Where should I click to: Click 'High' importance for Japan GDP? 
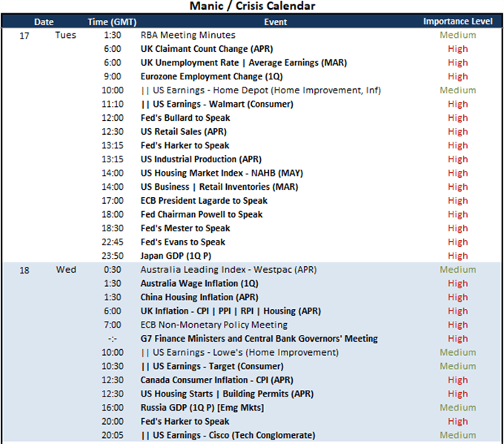(x=458, y=256)
